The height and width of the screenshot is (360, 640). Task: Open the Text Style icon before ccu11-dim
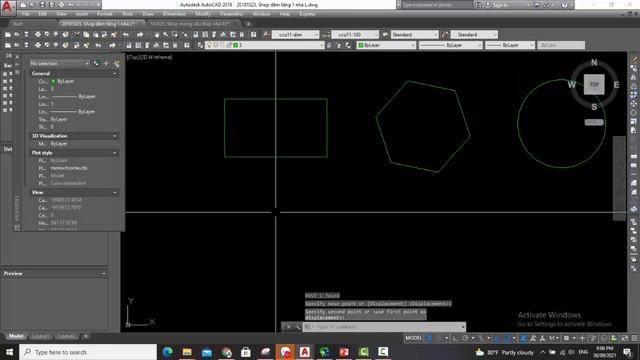266,35
